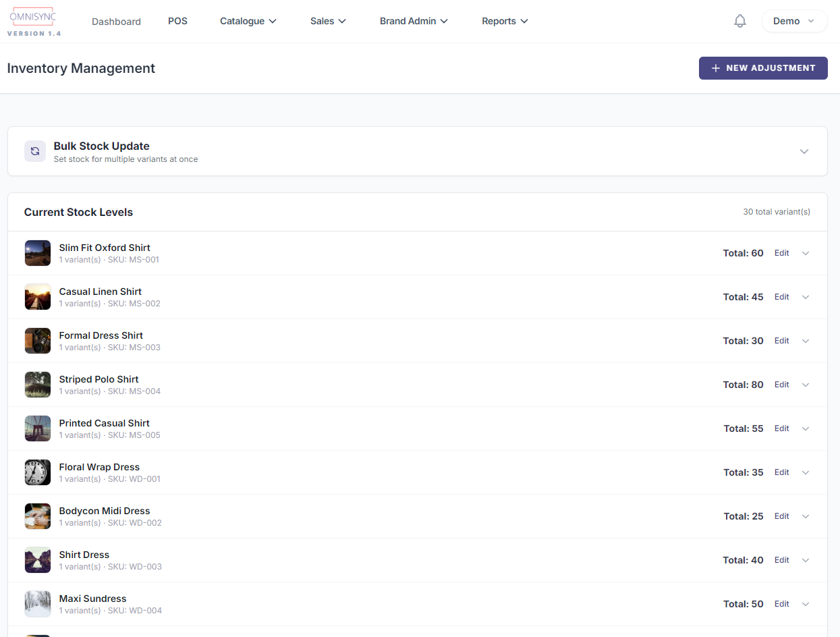
Task: Edit stock for Bodycon Midi Dress
Action: (781, 516)
